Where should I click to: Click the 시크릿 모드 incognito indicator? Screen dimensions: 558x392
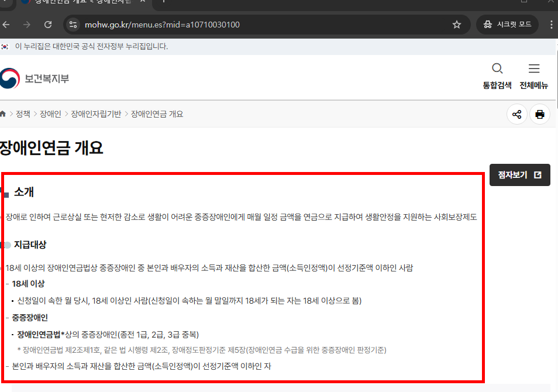(507, 24)
